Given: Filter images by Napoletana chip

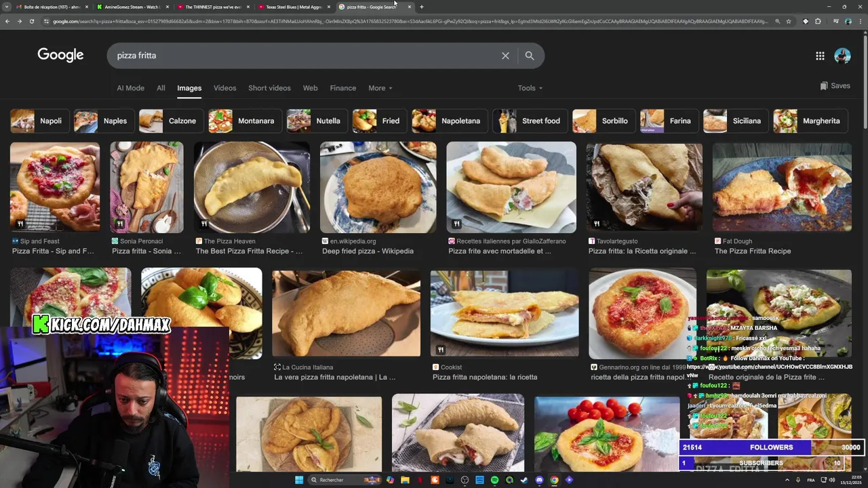Looking at the screenshot, I should coord(450,121).
